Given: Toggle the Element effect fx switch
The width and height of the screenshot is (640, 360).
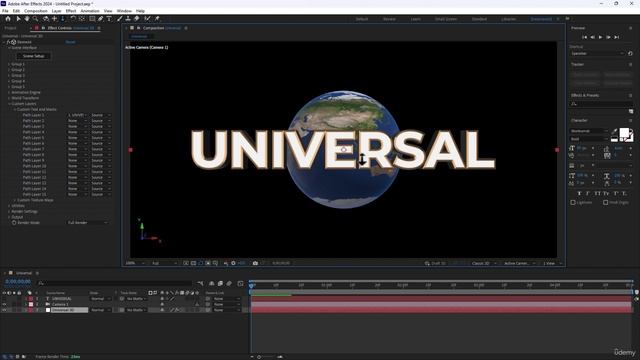Looking at the screenshot, I should (x=8, y=42).
